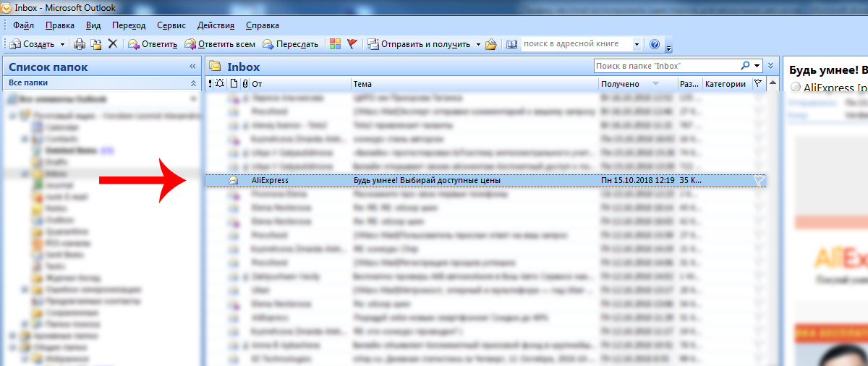Click the subject Будь умнее! Выбирай доступные цены
The image size is (868, 366).
[427, 180]
